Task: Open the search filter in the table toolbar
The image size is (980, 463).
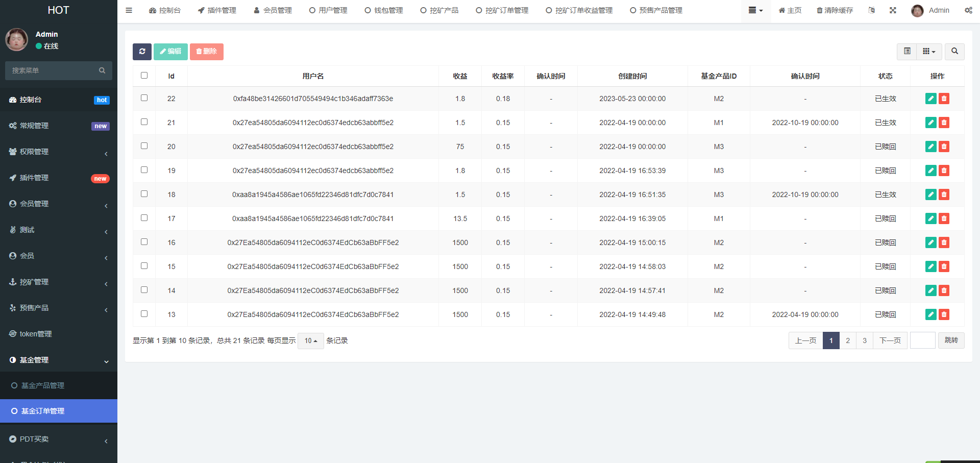Action: 954,52
